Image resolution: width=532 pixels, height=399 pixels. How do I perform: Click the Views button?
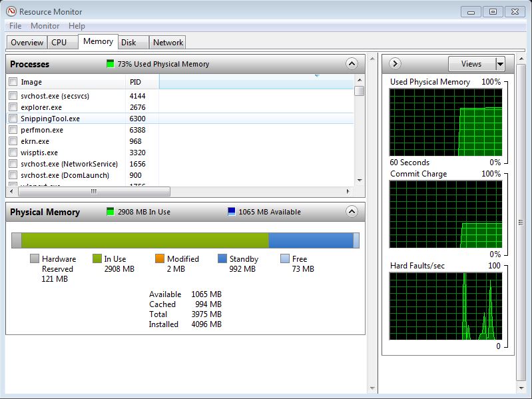[471, 64]
